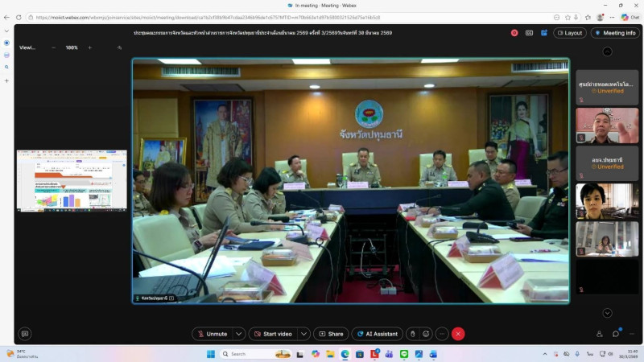
Task: Click the raise hand icon
Action: point(412,334)
